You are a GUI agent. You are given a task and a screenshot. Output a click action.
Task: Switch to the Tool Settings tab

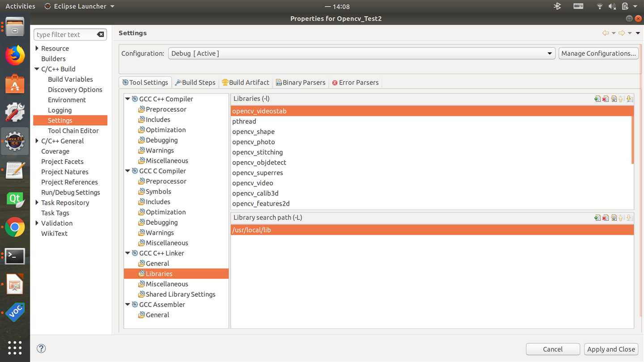click(145, 82)
